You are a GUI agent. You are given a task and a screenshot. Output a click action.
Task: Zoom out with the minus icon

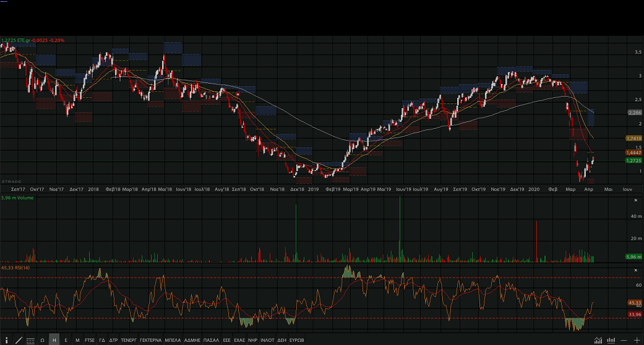tap(624, 340)
